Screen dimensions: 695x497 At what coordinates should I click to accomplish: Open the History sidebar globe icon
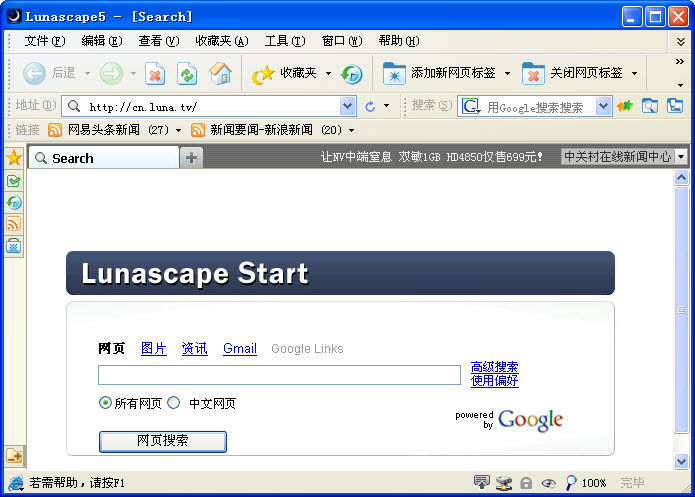(14, 203)
